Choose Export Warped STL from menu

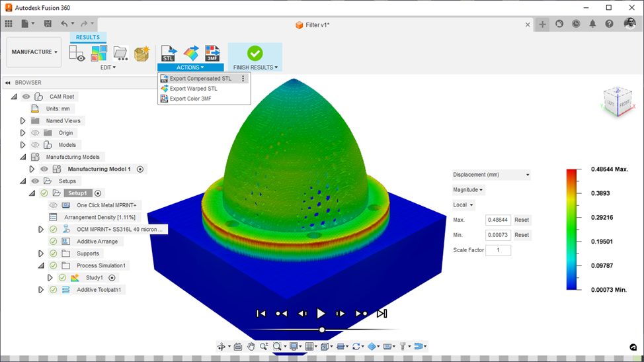tap(193, 89)
